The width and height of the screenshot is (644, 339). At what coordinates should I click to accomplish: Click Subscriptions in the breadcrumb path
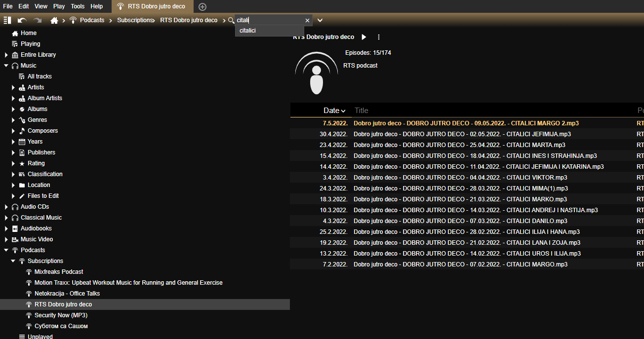[x=135, y=20]
